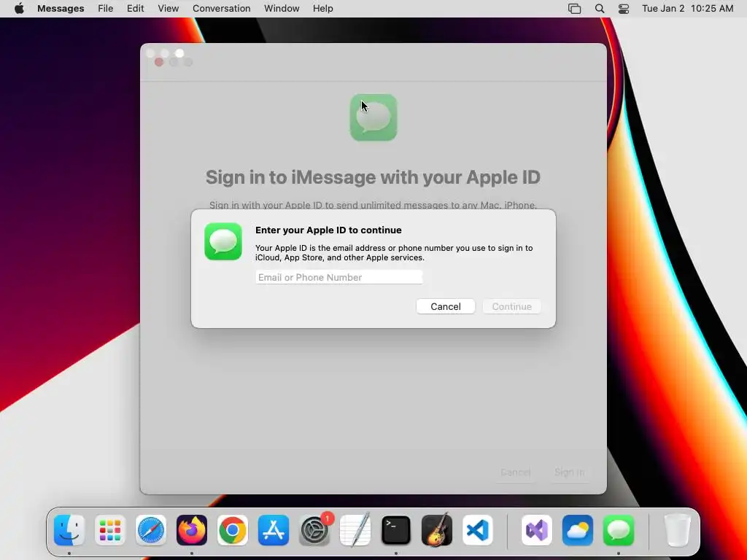Open GarageBand from the Dock
The width and height of the screenshot is (747, 560).
tap(437, 530)
